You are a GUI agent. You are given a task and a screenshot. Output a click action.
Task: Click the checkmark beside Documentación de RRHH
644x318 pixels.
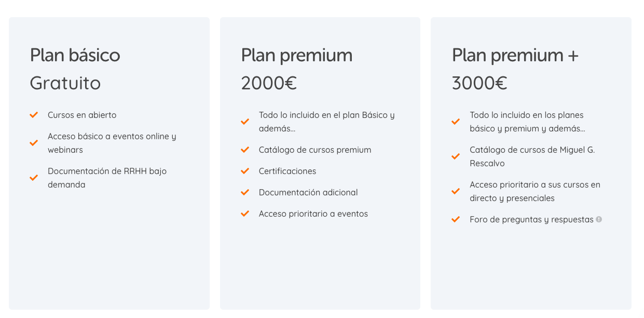(x=34, y=178)
